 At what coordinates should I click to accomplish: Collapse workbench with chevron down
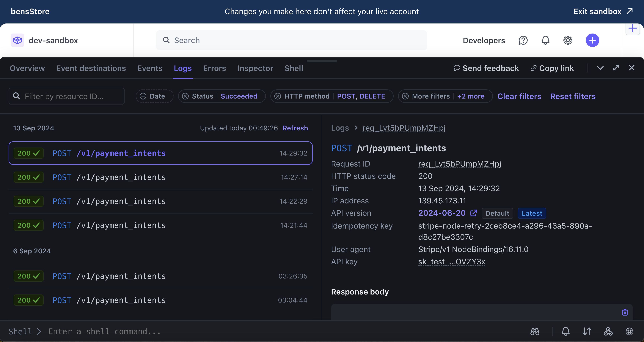click(600, 68)
